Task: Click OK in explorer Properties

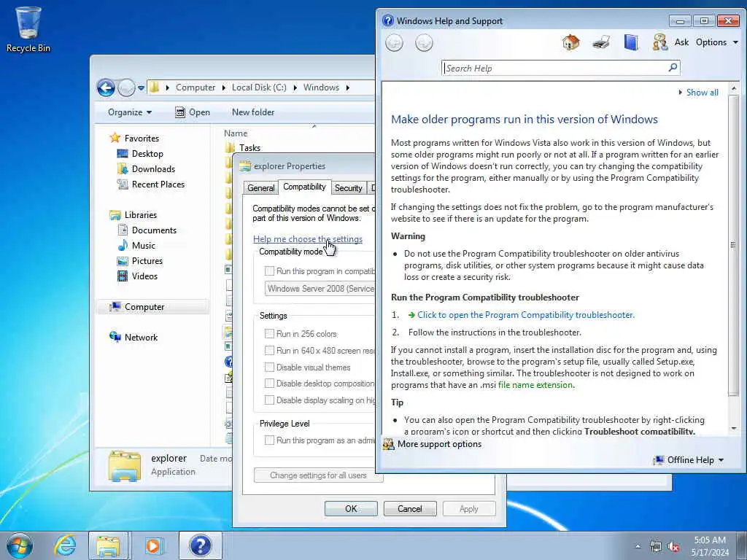Action: click(351, 508)
